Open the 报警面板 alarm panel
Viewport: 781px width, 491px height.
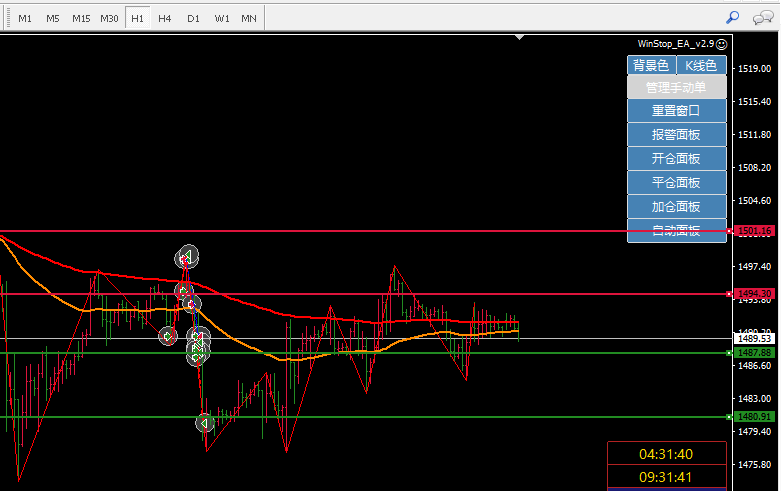coord(676,134)
